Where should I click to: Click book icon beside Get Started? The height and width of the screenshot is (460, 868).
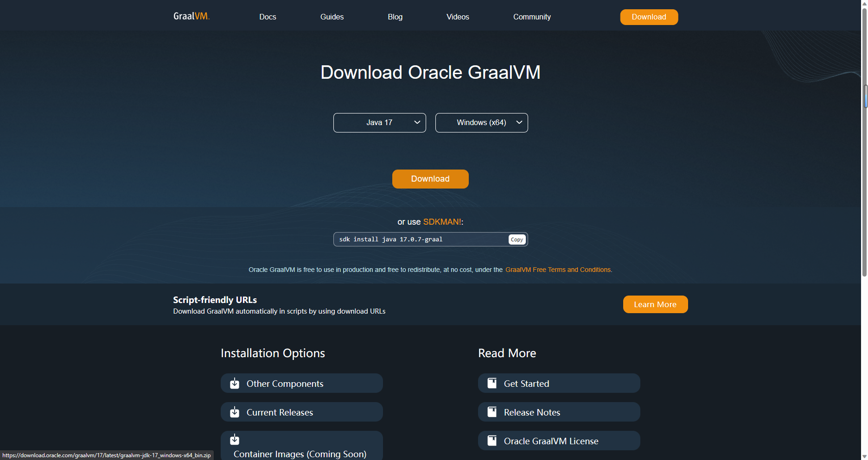492,383
